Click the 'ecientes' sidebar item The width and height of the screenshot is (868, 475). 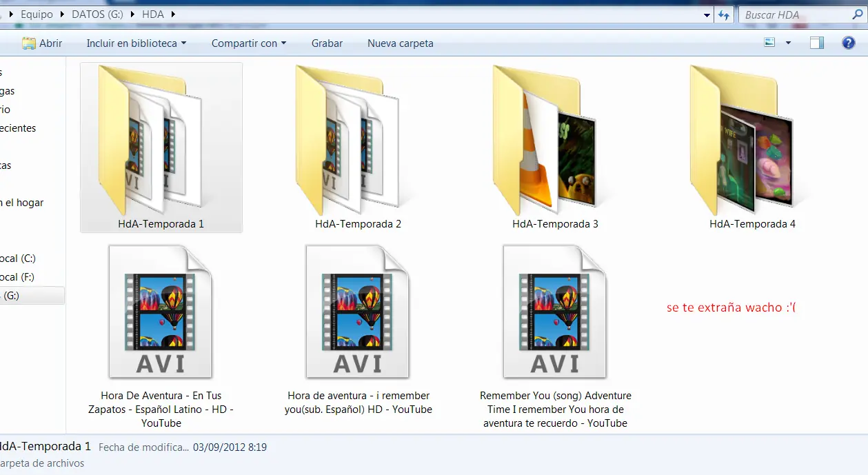[x=18, y=128]
